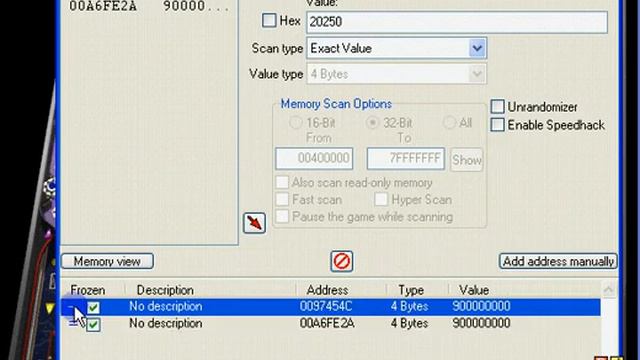Click the From address field 00400000
The width and height of the screenshot is (640, 360).
click(x=314, y=158)
